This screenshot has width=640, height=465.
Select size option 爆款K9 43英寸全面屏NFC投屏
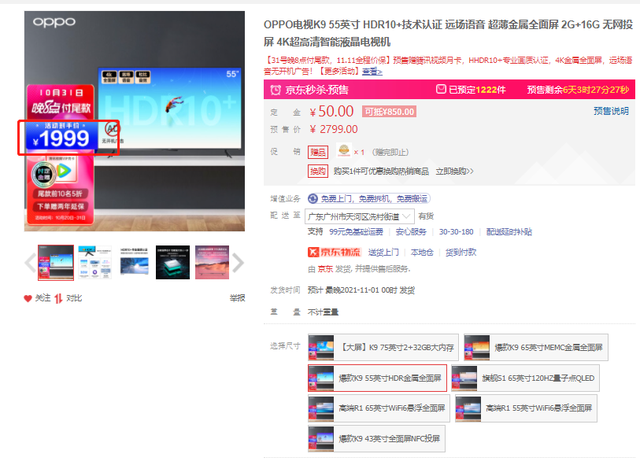[377, 438]
